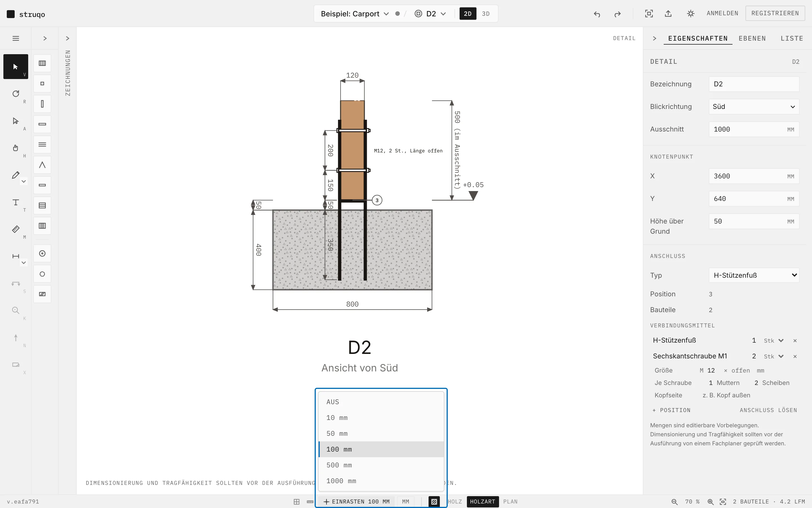The image size is (812, 508).
Task: Activate the hand pan tool
Action: (x=16, y=148)
